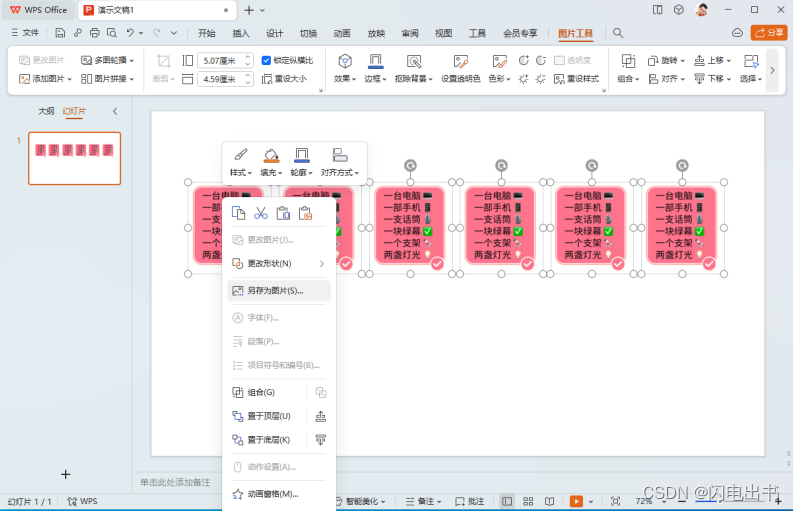This screenshot has width=794, height=511.
Task: Open the 边框 border dropdown in ribbon
Action: click(375, 68)
